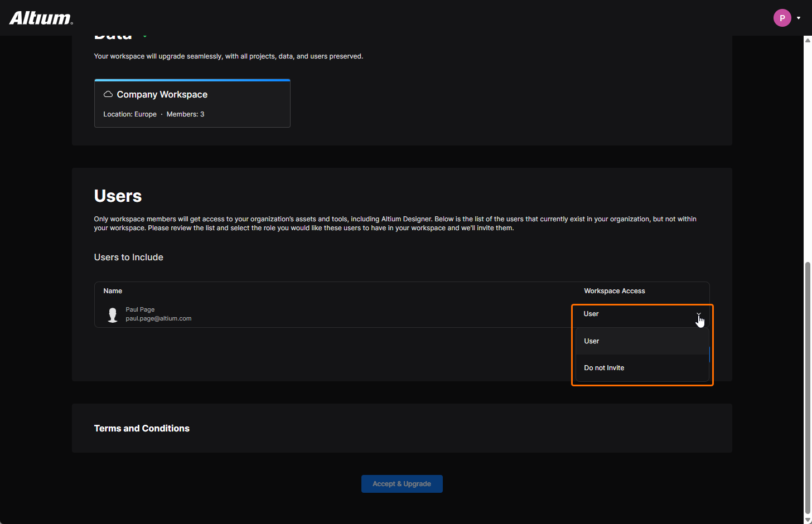Click the Location: Europe text

[x=130, y=114]
